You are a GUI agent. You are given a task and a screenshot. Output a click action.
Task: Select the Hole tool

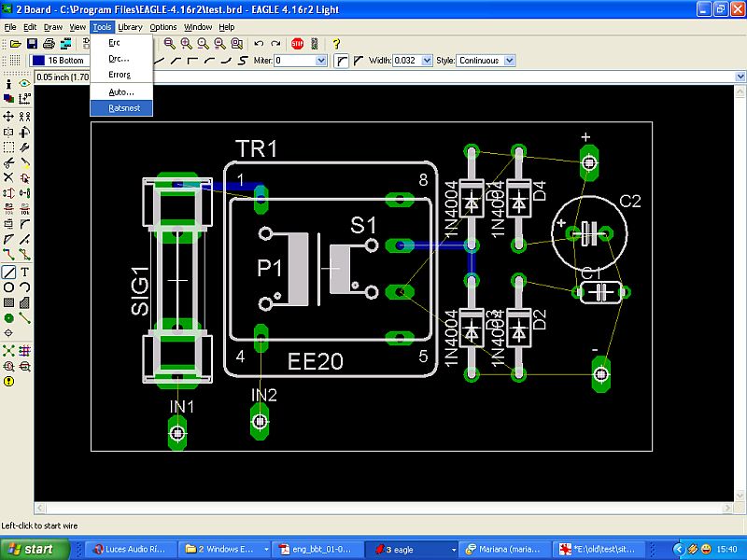[x=8, y=333]
